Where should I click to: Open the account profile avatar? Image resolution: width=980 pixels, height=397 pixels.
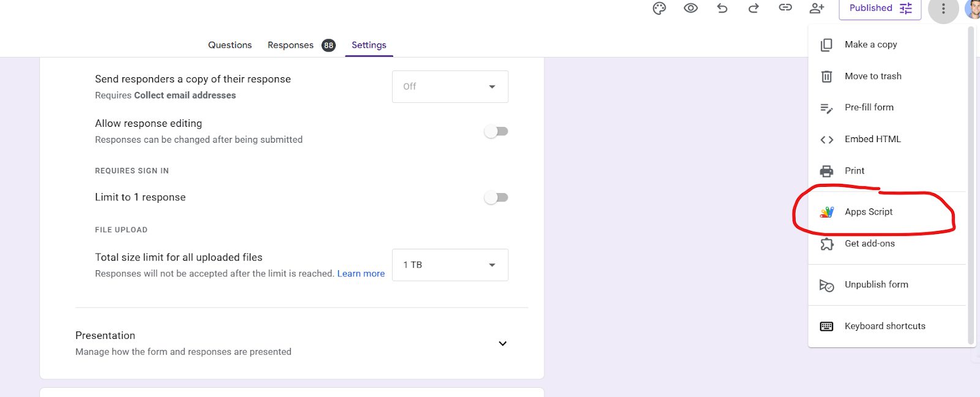pos(974,9)
